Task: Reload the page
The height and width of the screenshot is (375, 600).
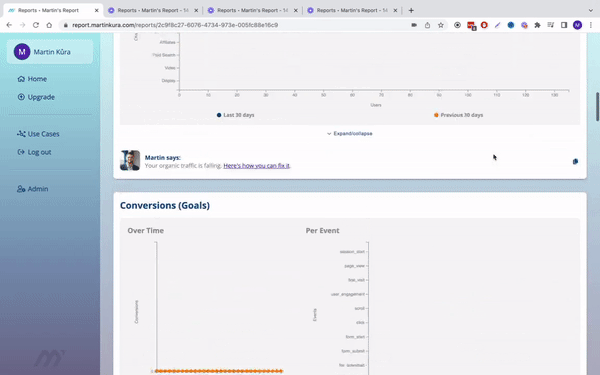Action: pos(36,25)
